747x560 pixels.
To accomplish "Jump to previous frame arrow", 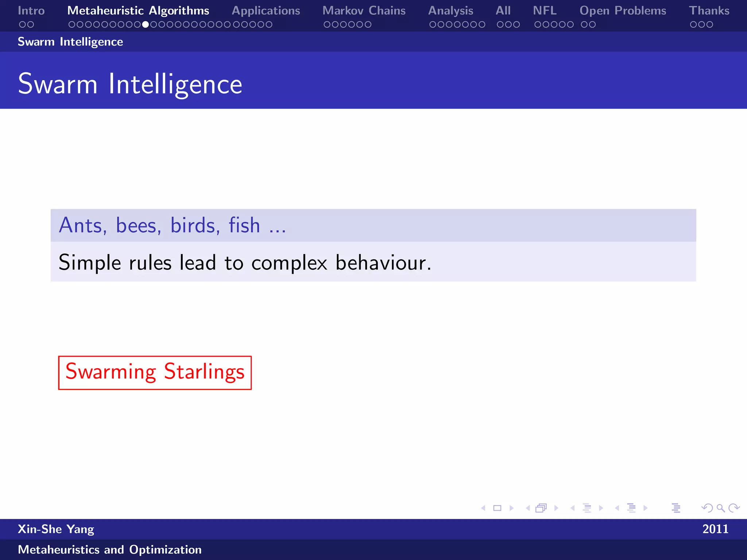I will (528, 508).
